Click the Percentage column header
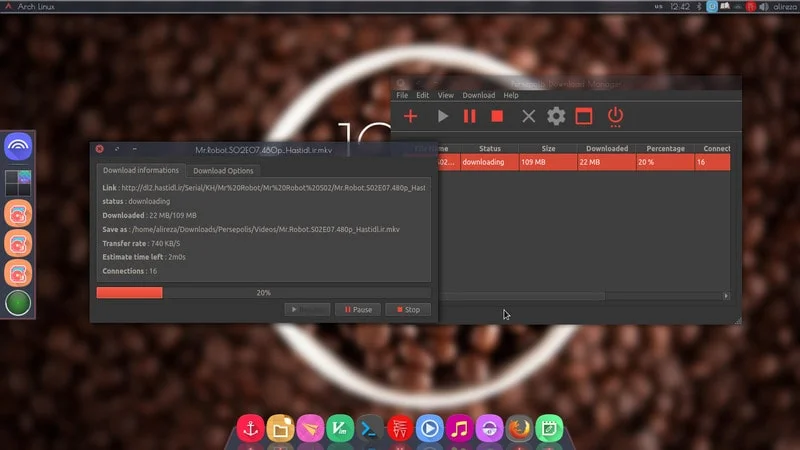Image resolution: width=800 pixels, height=450 pixels. [x=665, y=148]
